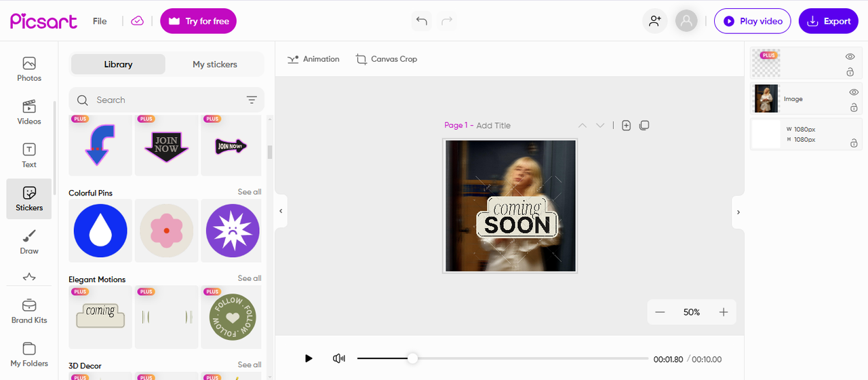Click the cloud save status icon
The height and width of the screenshot is (380, 868).
pyautogui.click(x=138, y=21)
